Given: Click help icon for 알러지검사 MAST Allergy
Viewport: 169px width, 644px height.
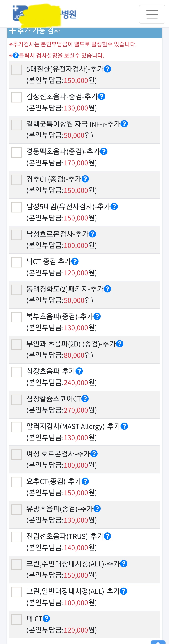Looking at the screenshot, I should click(x=124, y=426).
